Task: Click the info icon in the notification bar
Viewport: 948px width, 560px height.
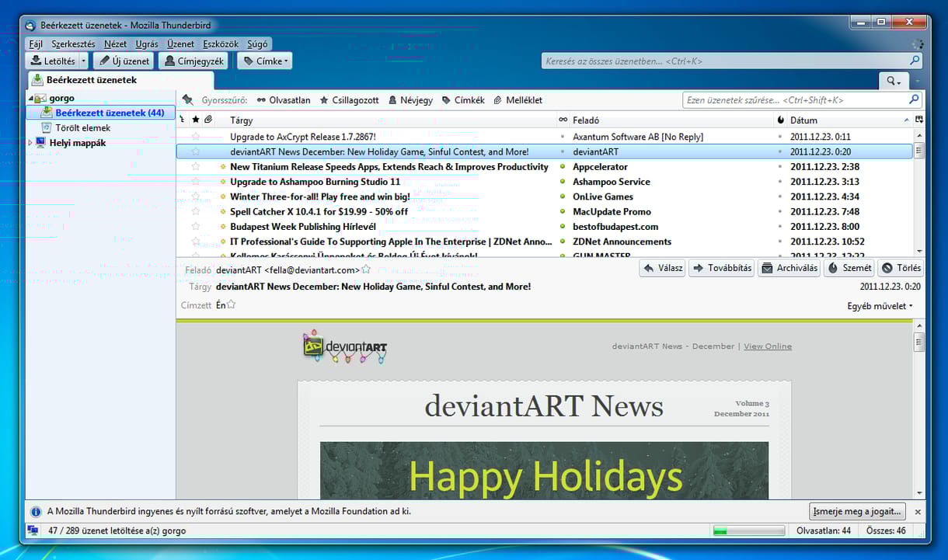Action: (36, 512)
